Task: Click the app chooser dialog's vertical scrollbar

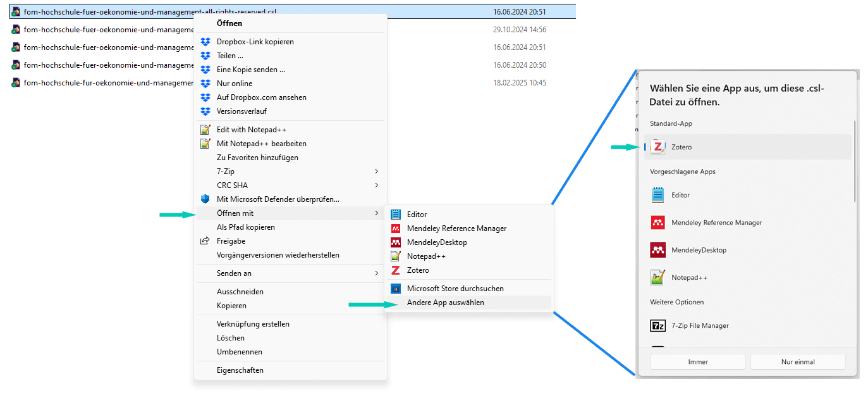Action: click(855, 161)
